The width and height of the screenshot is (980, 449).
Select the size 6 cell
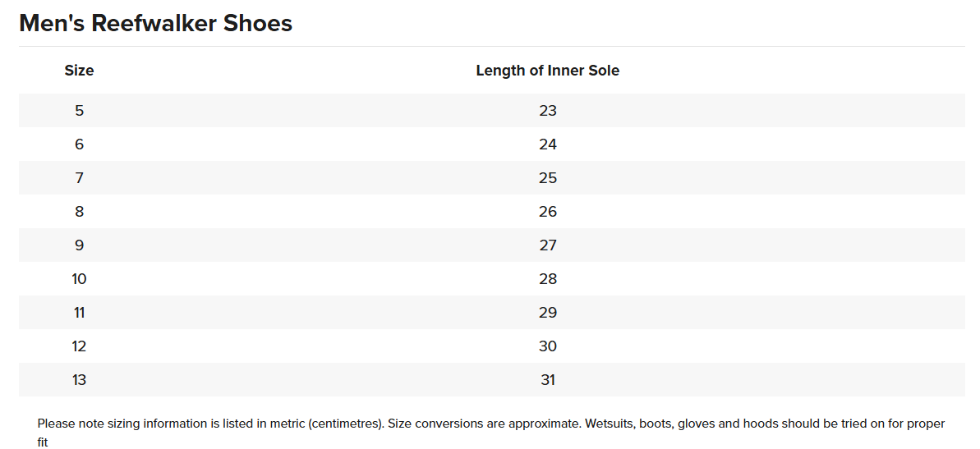click(x=79, y=144)
